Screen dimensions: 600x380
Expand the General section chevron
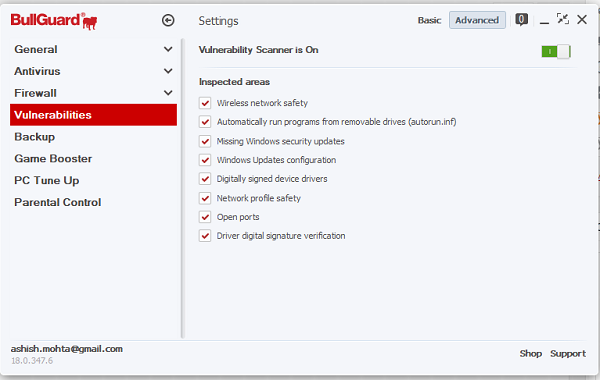point(168,49)
